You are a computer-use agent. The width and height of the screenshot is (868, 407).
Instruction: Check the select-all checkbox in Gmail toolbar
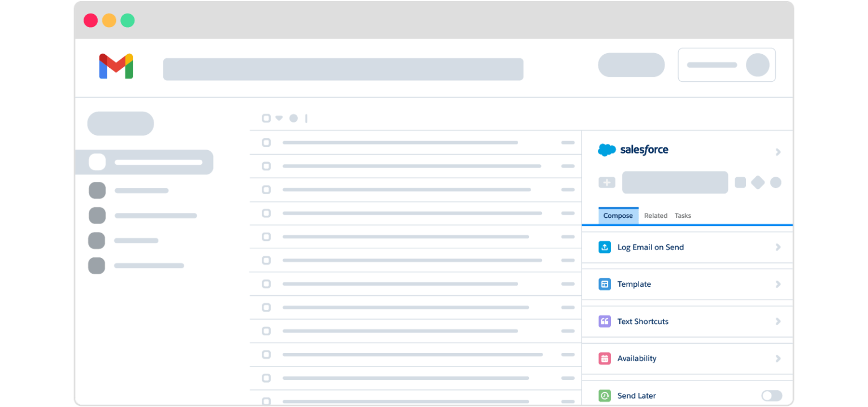[x=266, y=118]
